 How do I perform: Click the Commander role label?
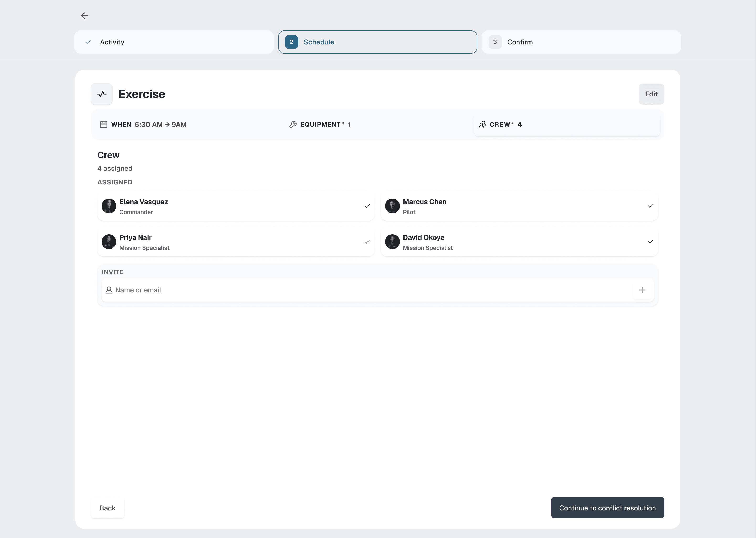click(136, 212)
